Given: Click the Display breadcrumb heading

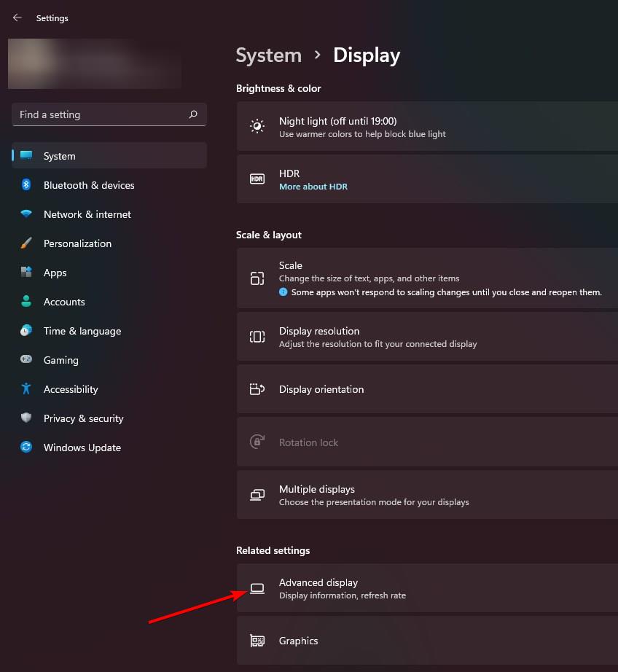Looking at the screenshot, I should [x=367, y=55].
